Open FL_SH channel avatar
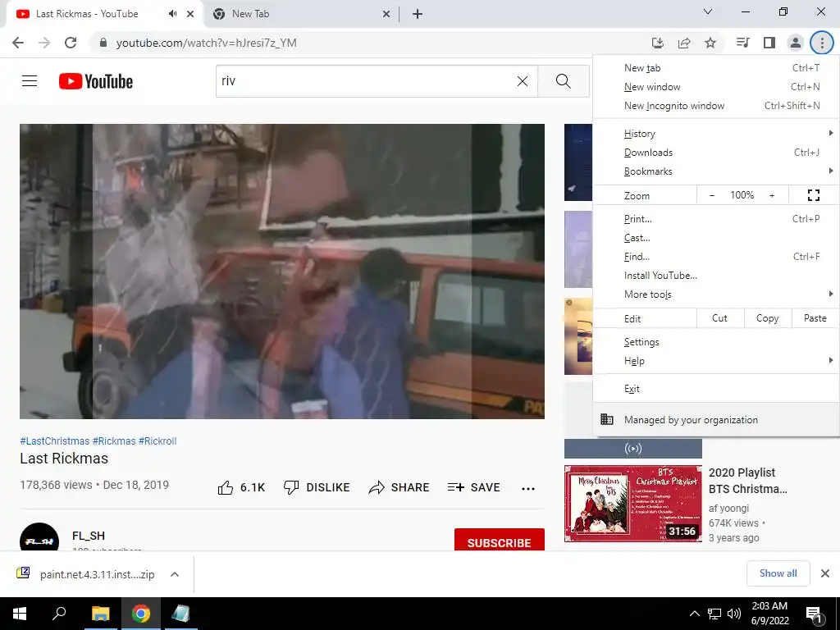Image resolution: width=840 pixels, height=630 pixels. pyautogui.click(x=39, y=537)
